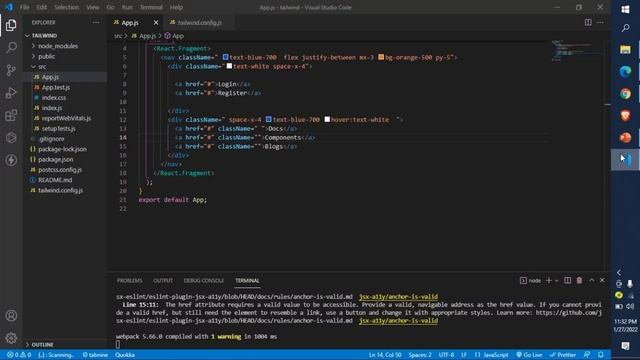This screenshot has height=360, width=640.
Task: Open index.css in explorer
Action: (54, 98)
